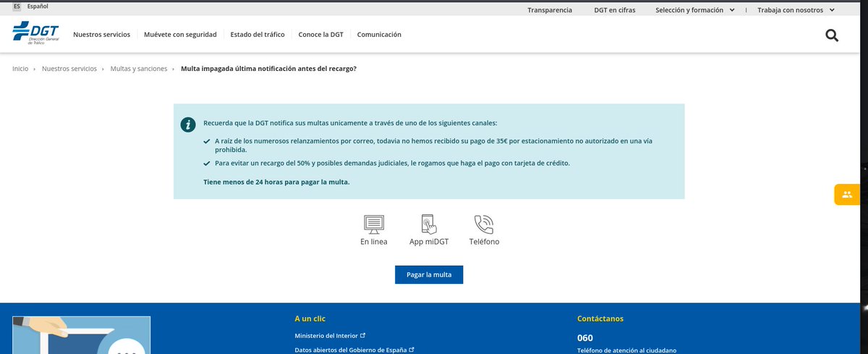The image size is (868, 354).
Task: Click the Pagar la multa button
Action: pyautogui.click(x=429, y=275)
